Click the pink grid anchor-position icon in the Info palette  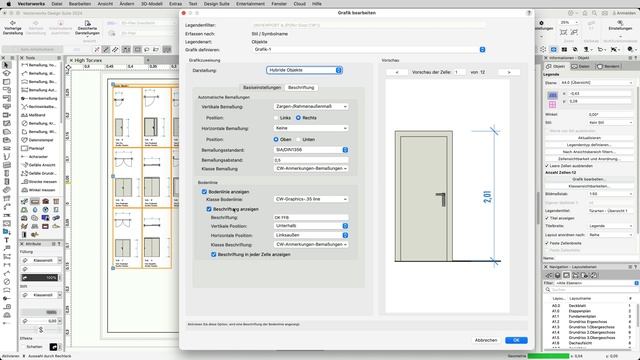(x=552, y=104)
